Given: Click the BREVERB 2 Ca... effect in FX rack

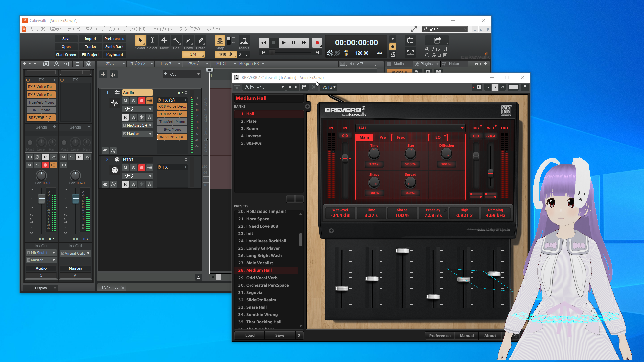Looking at the screenshot, I should coord(172,137).
